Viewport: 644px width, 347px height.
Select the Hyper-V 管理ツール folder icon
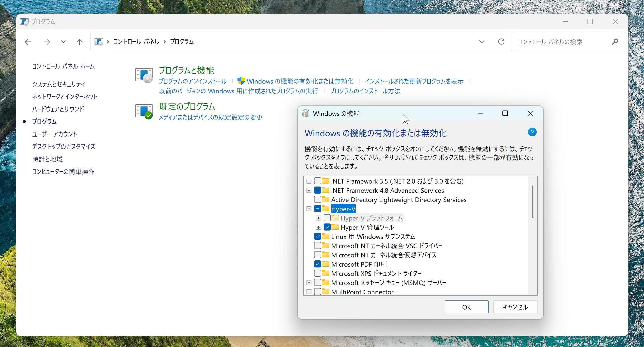[335, 227]
